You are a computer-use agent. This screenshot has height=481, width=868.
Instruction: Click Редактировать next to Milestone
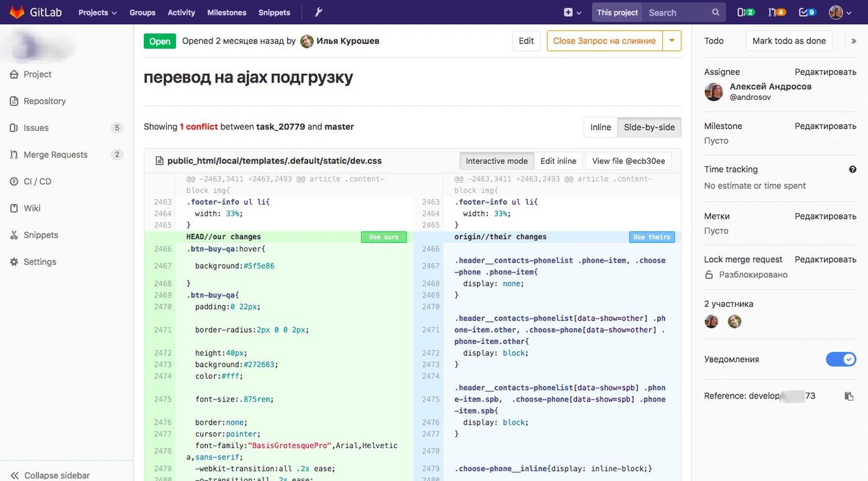826,126
